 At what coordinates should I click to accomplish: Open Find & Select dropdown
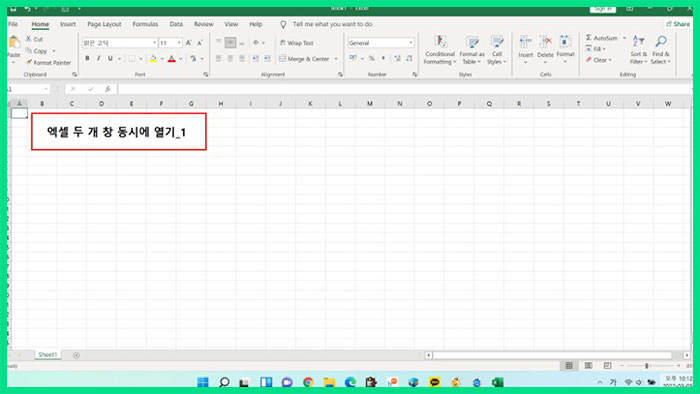click(x=661, y=50)
